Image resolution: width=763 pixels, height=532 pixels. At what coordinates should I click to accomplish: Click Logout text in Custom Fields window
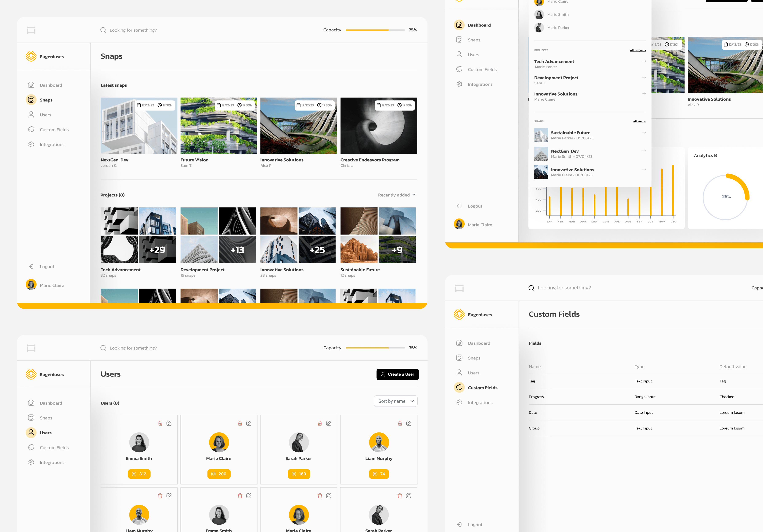[x=475, y=525]
